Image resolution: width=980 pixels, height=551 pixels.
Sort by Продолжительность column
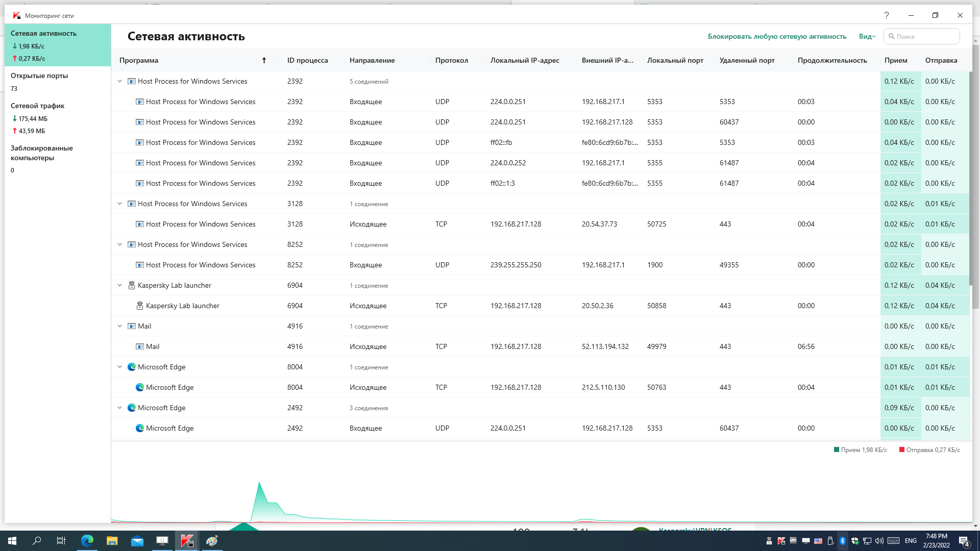click(832, 60)
